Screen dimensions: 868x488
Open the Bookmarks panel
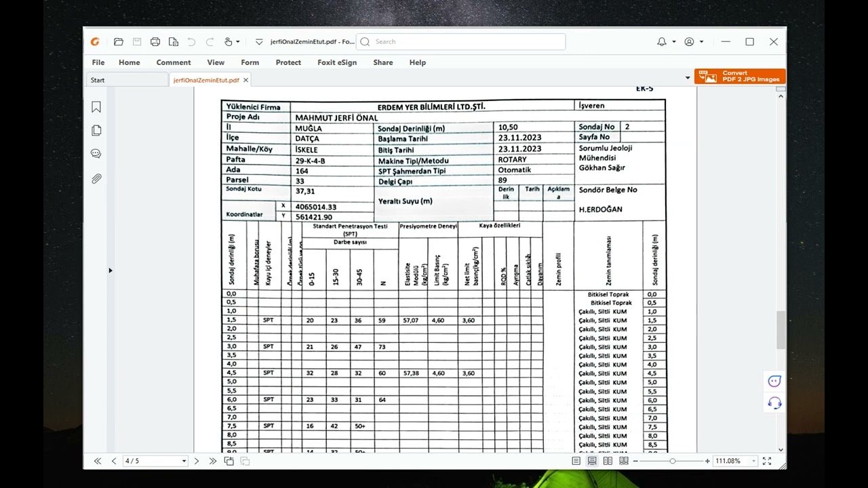click(x=96, y=107)
